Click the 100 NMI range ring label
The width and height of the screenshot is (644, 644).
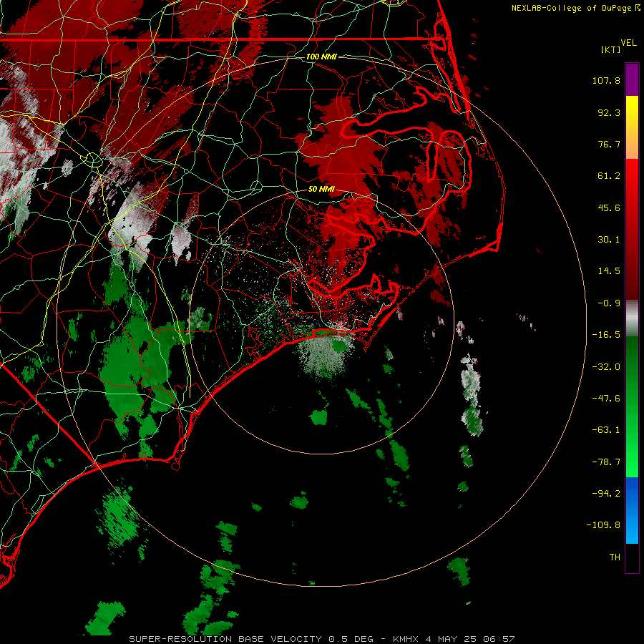[x=321, y=57]
